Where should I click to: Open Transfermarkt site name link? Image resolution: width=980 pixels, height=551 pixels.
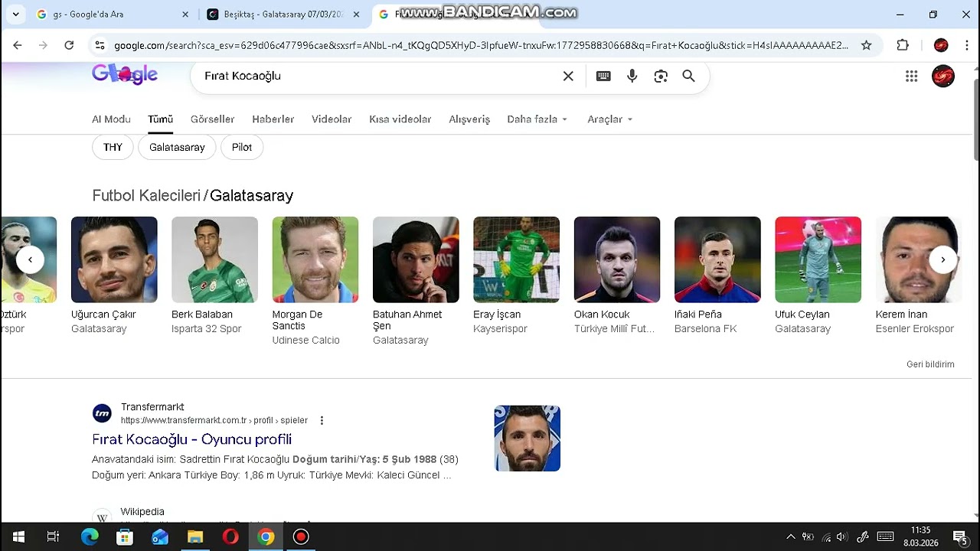point(152,407)
